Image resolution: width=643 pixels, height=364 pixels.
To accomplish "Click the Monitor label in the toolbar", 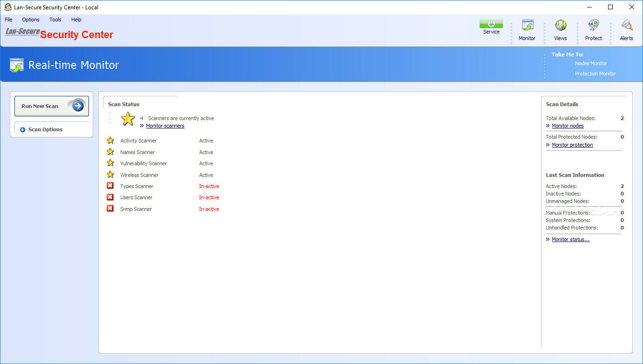I will (x=527, y=38).
